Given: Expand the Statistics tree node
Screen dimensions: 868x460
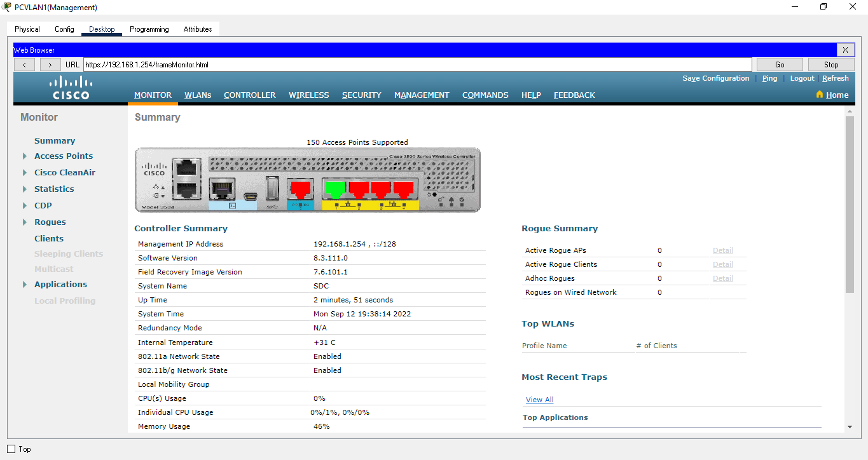Looking at the screenshot, I should point(25,189).
